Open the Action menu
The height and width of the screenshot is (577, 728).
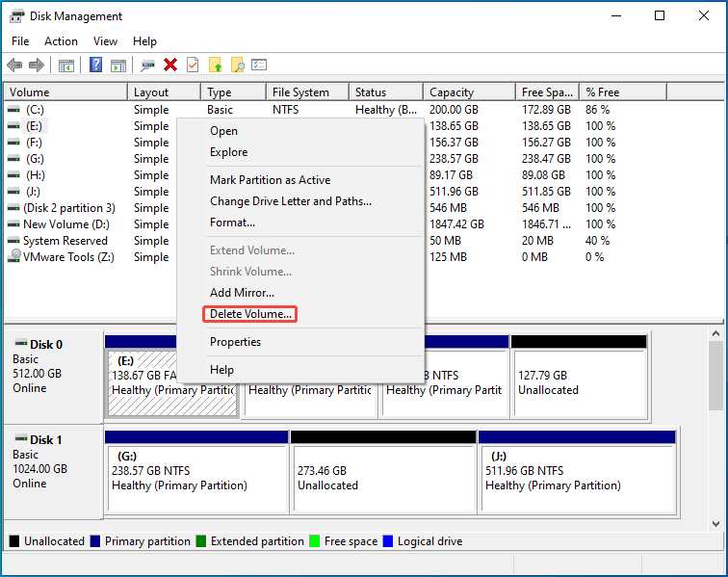[61, 41]
